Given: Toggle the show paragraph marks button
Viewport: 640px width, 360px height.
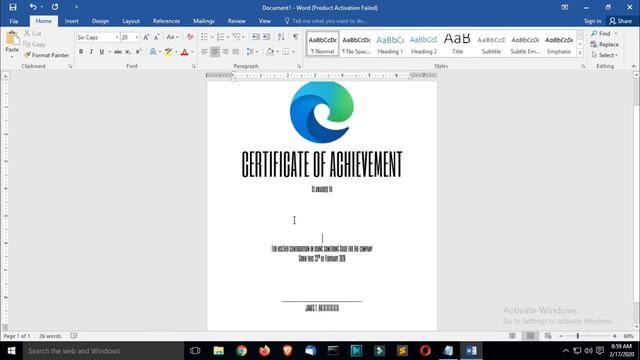Looking at the screenshot, I should [x=296, y=37].
